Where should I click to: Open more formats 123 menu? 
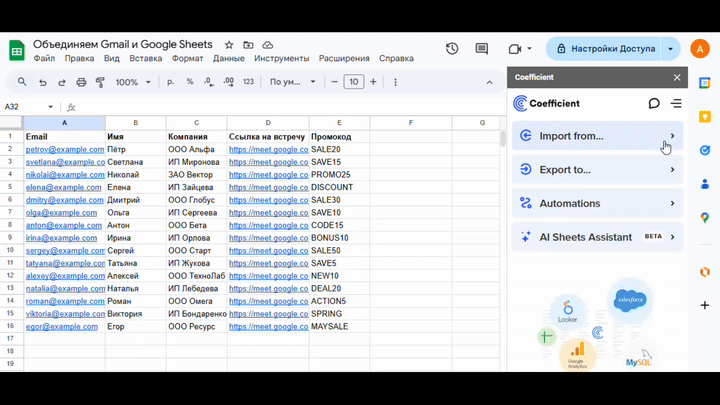point(248,82)
